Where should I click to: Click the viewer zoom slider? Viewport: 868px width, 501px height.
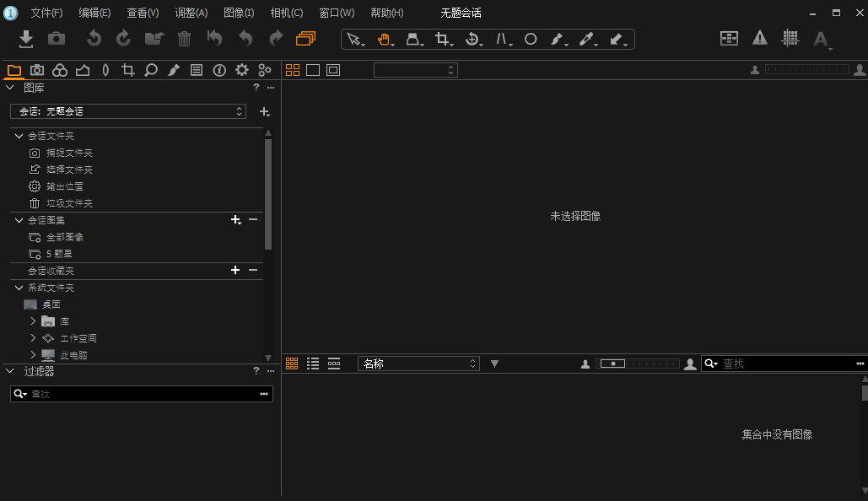tap(806, 70)
